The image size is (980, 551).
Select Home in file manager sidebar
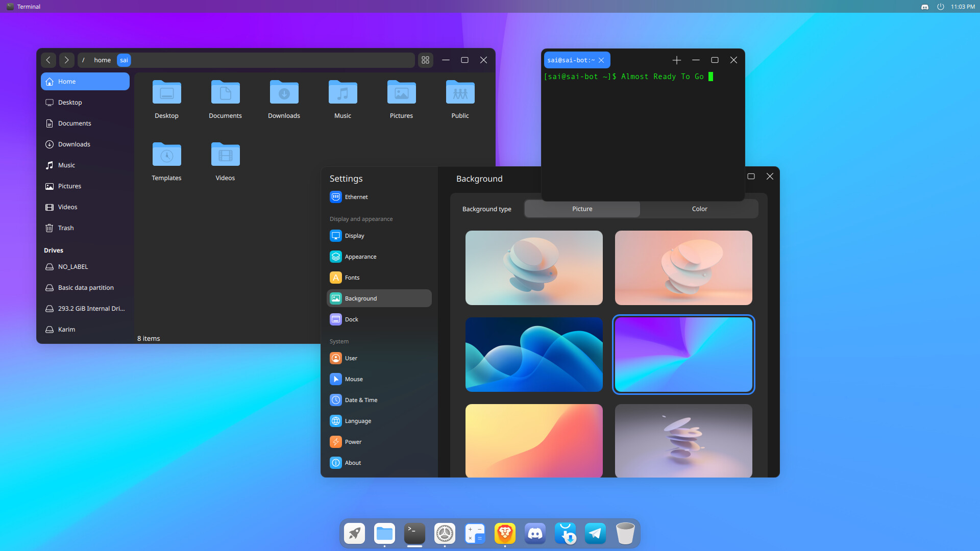(x=85, y=82)
